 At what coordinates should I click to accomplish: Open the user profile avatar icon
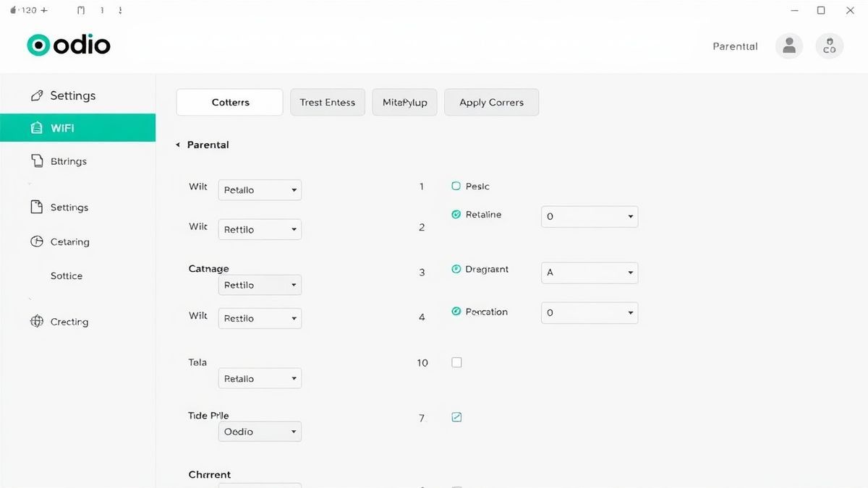point(789,46)
